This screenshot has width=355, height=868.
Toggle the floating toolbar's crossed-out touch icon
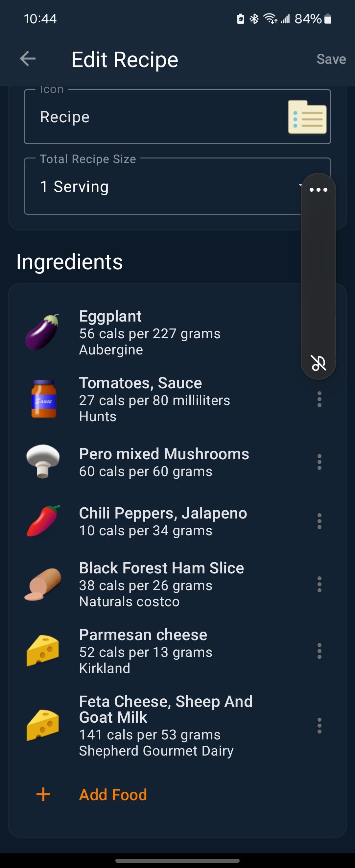tap(318, 363)
